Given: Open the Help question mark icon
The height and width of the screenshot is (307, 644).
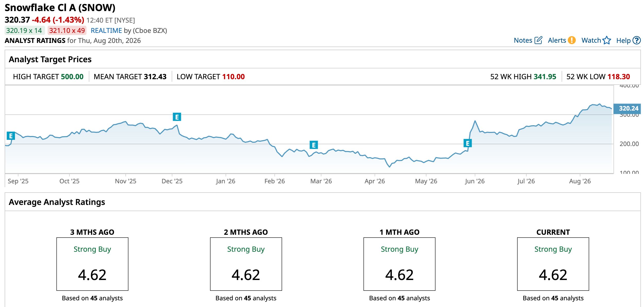Looking at the screenshot, I should tap(637, 40).
